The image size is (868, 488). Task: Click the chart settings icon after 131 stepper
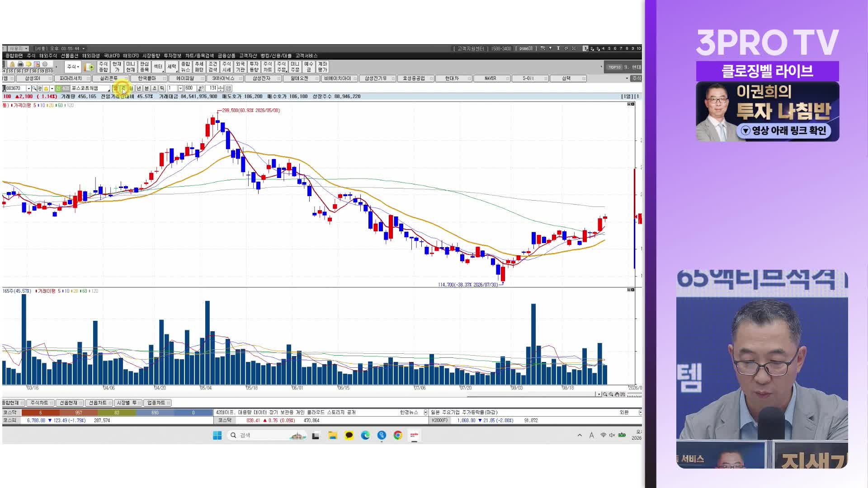[228, 88]
